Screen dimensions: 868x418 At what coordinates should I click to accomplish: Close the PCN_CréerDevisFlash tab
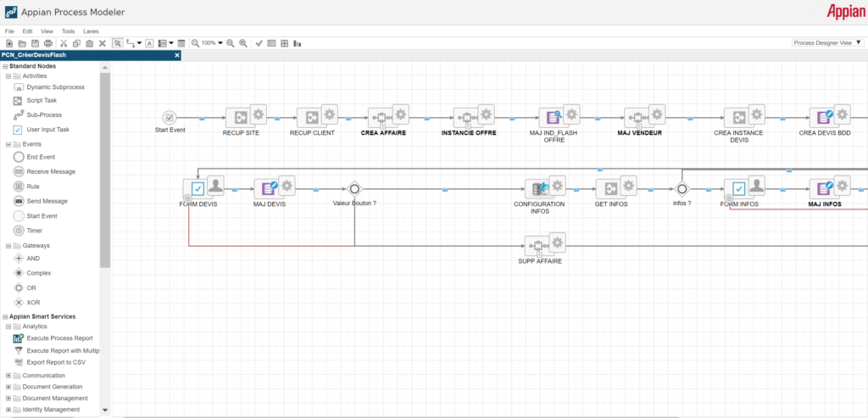click(x=177, y=55)
